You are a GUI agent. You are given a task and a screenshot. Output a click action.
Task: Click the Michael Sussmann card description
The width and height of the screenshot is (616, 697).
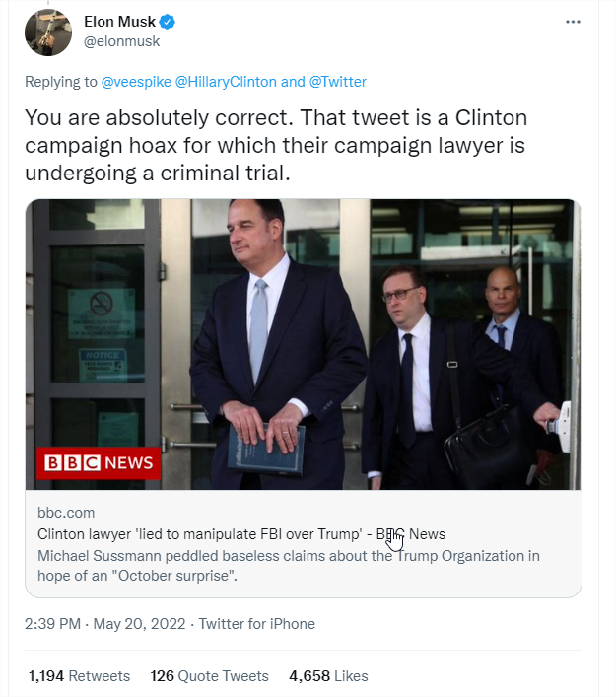click(288, 564)
